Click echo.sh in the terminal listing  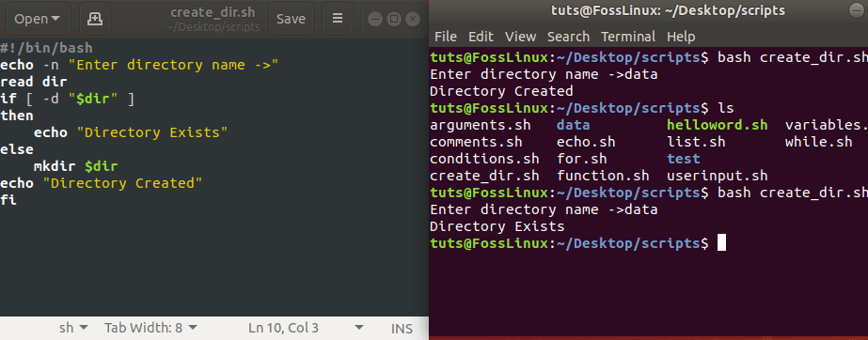coord(586,142)
